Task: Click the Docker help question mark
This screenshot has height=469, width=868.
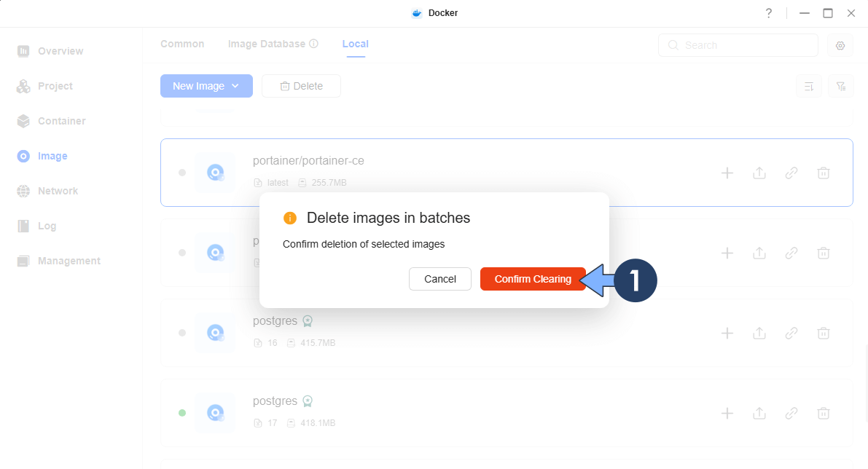Action: (x=768, y=13)
